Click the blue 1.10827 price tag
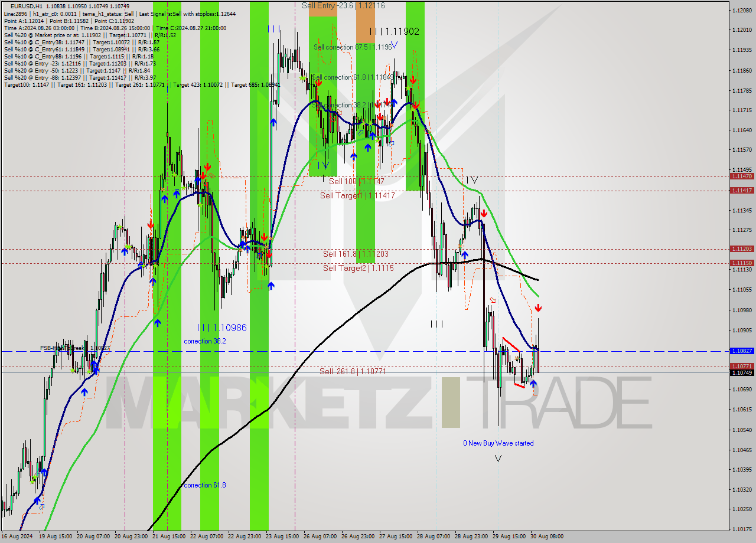 coord(742,351)
